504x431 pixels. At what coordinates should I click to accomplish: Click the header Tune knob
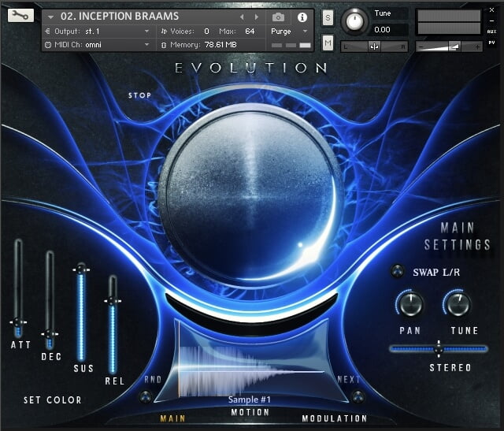[354, 21]
